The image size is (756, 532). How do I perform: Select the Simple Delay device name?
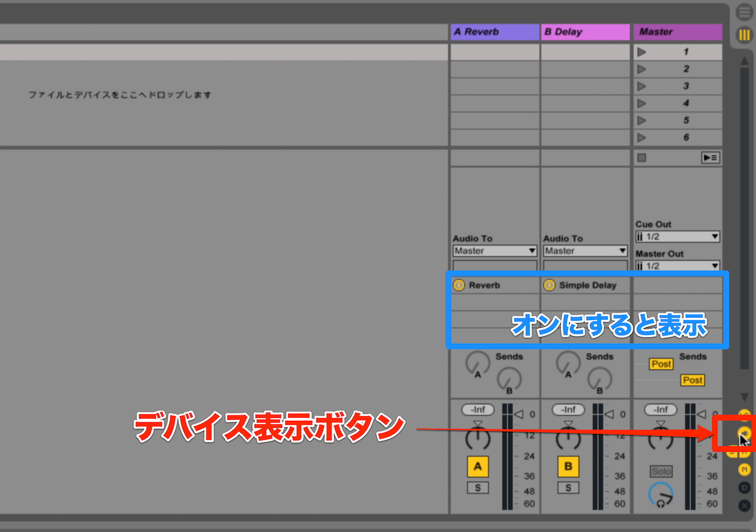588,286
